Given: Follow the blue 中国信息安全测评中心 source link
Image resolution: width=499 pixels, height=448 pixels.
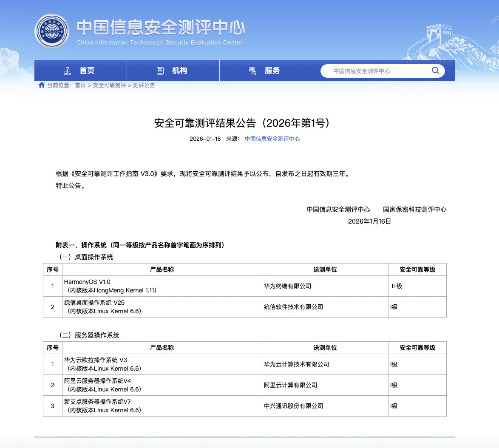Looking at the screenshot, I should click(272, 139).
